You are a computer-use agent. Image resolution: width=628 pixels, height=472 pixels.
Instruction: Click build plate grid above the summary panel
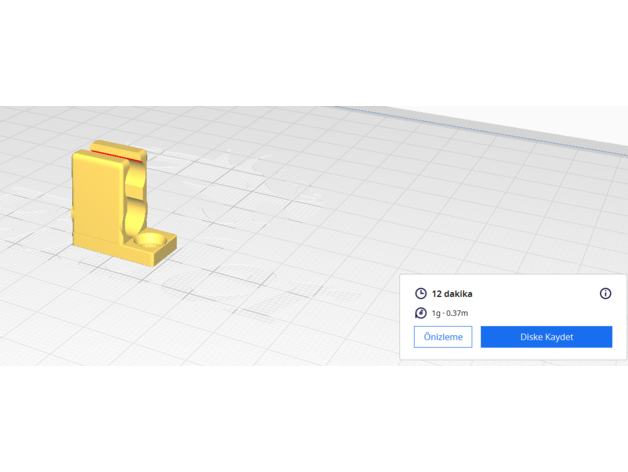[x=500, y=220]
